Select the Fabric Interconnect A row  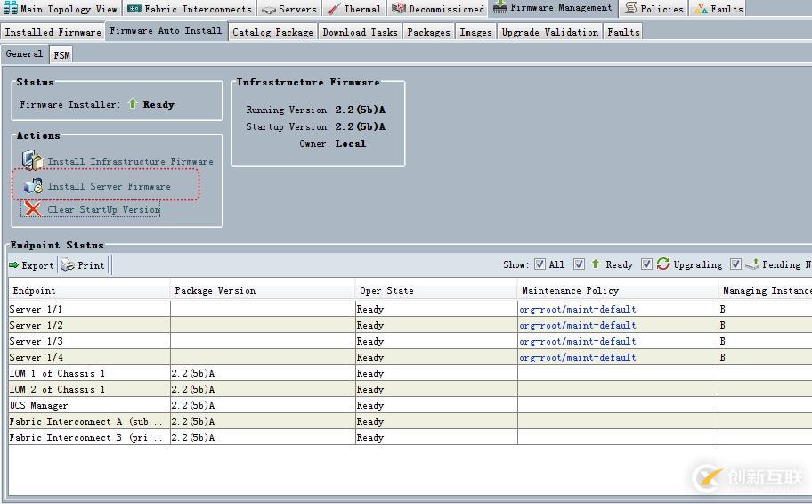point(410,422)
